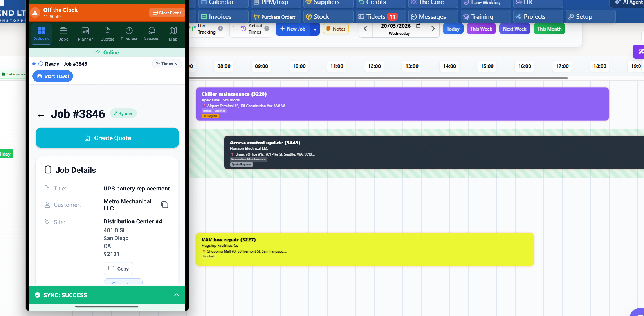This screenshot has height=316, width=644.
Task: Open the Messages menu in top navigation
Action: tap(433, 17)
